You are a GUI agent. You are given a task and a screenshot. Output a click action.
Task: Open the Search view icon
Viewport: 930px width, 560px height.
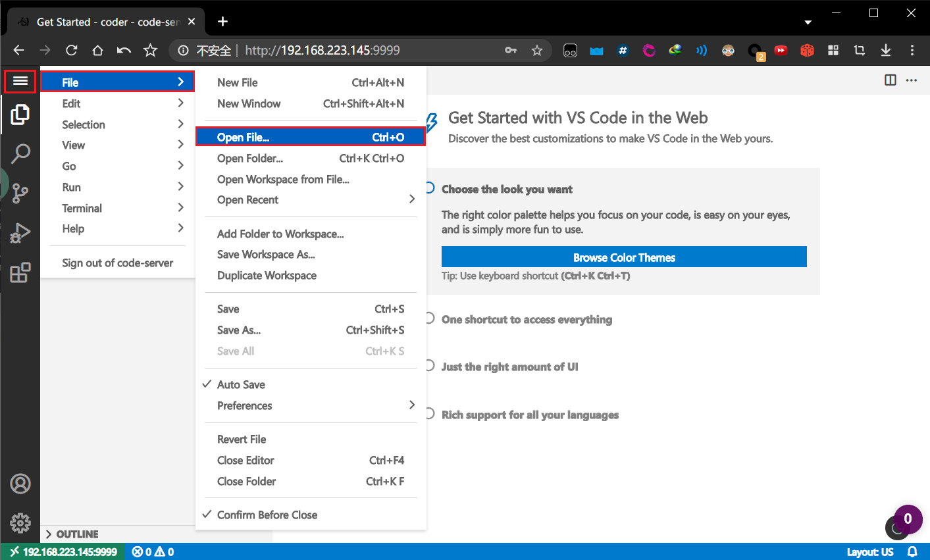(x=20, y=154)
